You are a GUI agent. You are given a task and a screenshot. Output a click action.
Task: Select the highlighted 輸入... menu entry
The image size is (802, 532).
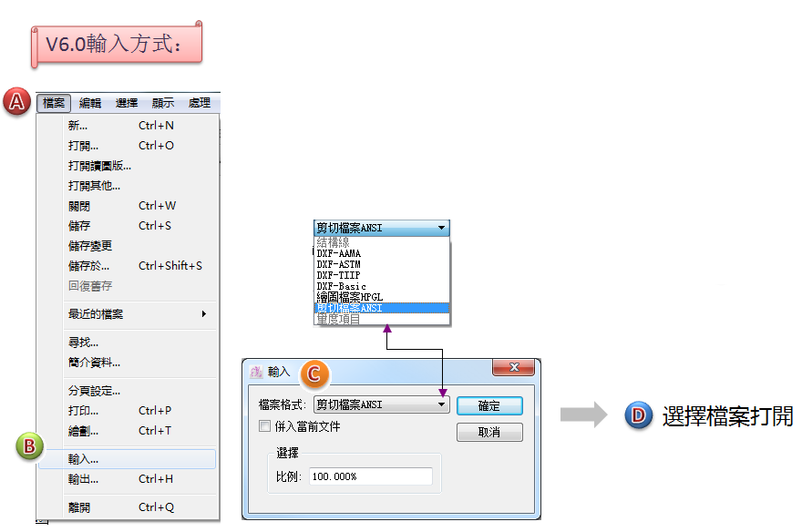click(128, 459)
